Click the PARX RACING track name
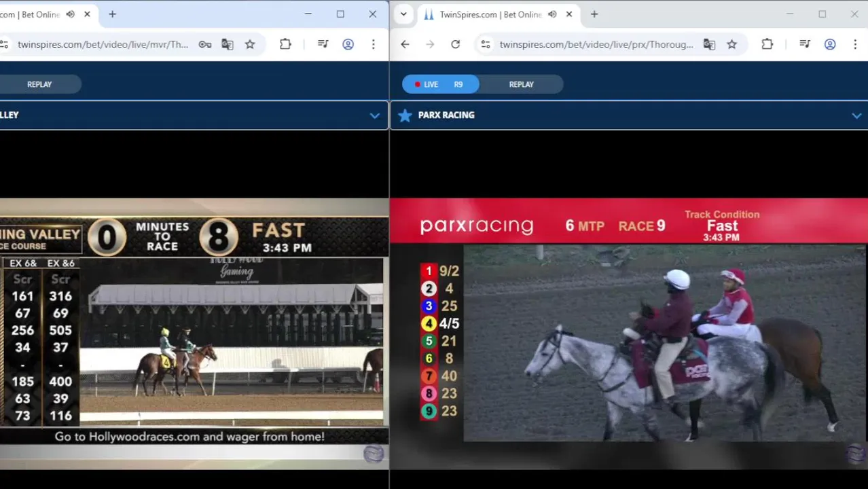 (446, 115)
